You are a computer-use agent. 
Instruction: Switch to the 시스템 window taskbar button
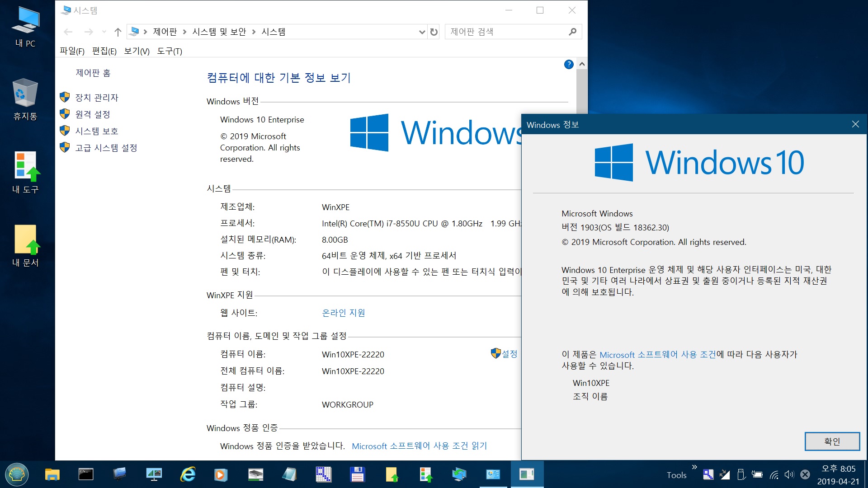point(493,474)
